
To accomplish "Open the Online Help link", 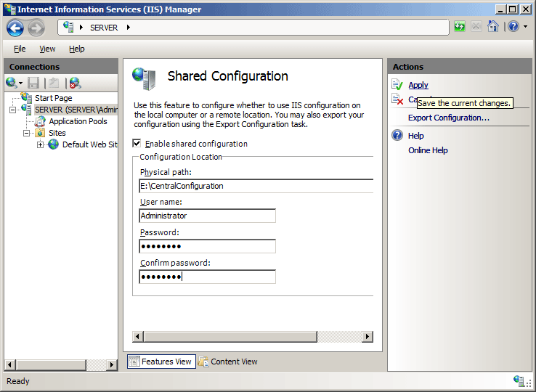I will click(x=428, y=150).
